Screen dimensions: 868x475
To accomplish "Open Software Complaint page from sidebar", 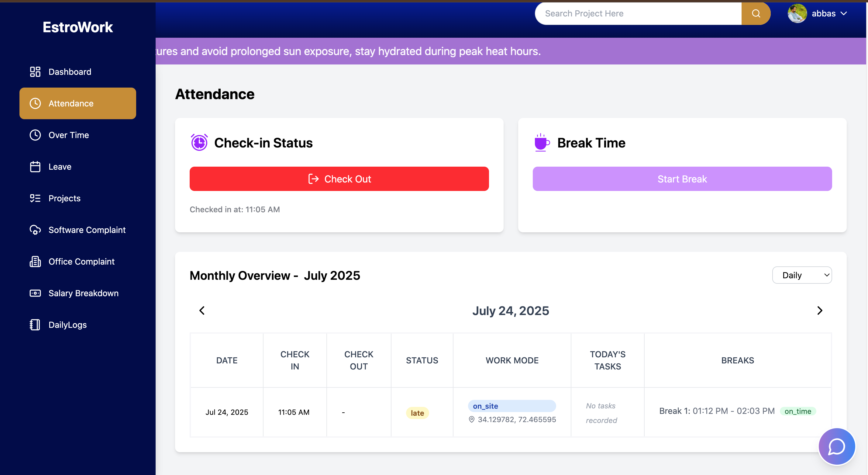I will click(x=78, y=230).
